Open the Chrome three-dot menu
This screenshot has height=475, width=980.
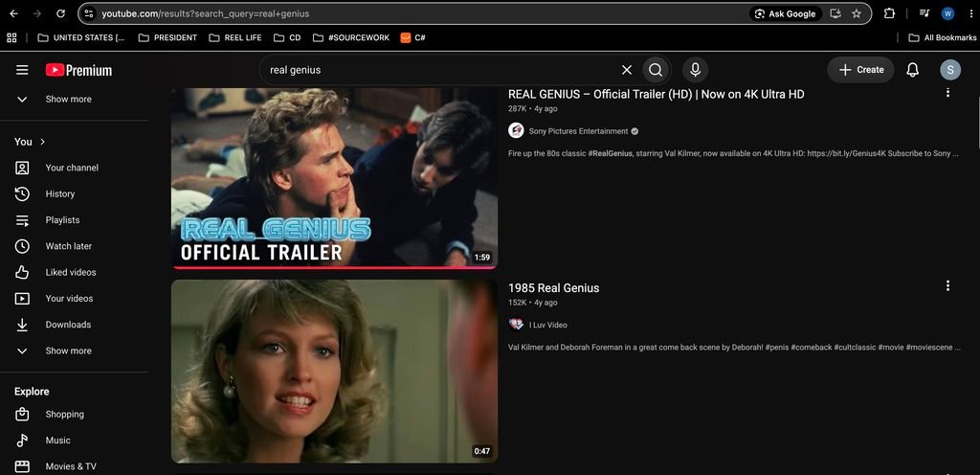tap(971, 13)
